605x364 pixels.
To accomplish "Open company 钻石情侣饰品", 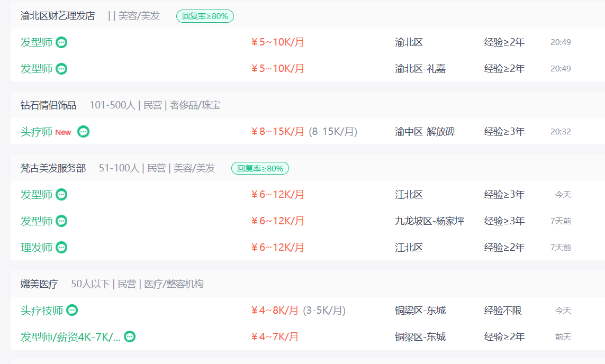I will point(48,105).
